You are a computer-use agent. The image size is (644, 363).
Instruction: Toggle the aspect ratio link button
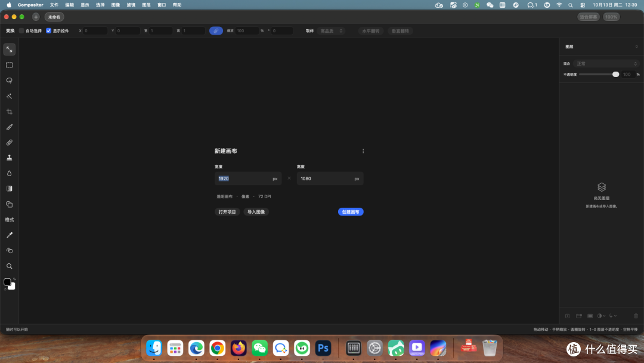click(216, 31)
